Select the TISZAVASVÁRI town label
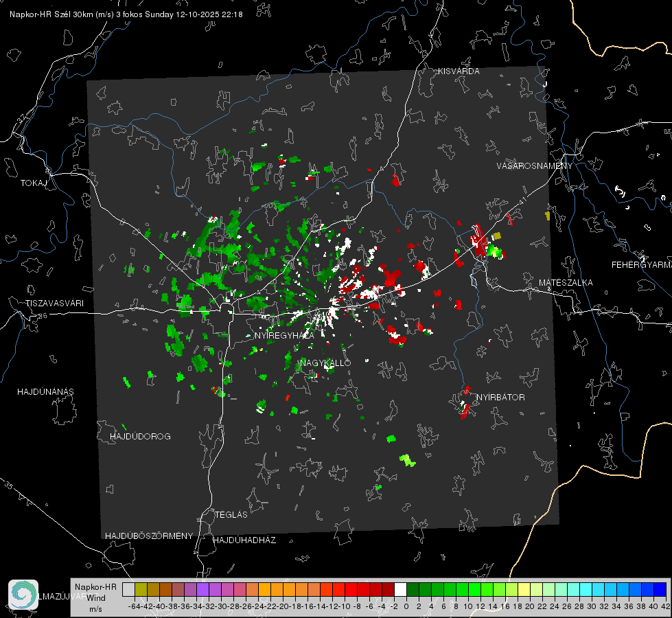 click(x=54, y=304)
